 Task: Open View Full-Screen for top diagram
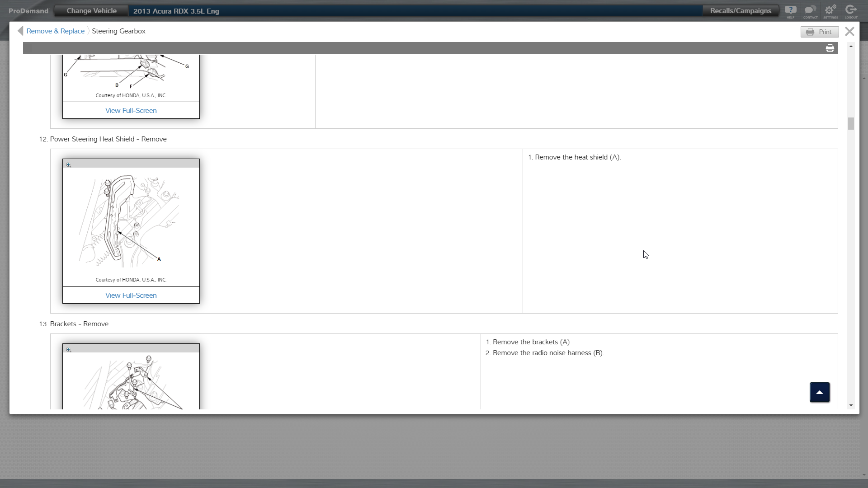click(x=131, y=111)
